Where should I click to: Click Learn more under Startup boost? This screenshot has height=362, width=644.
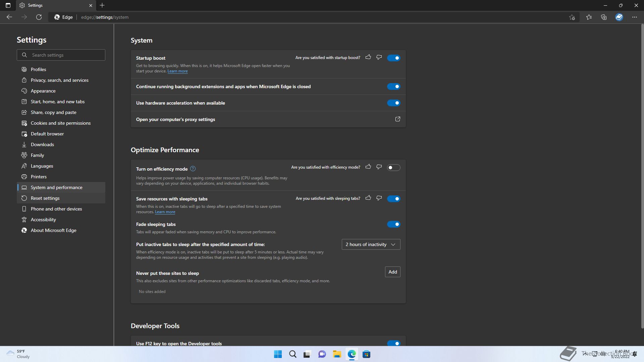click(177, 71)
